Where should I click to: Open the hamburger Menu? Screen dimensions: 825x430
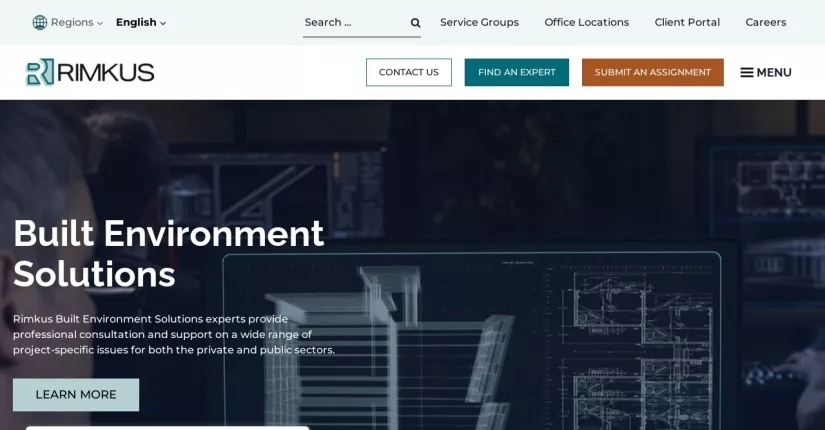click(x=766, y=73)
